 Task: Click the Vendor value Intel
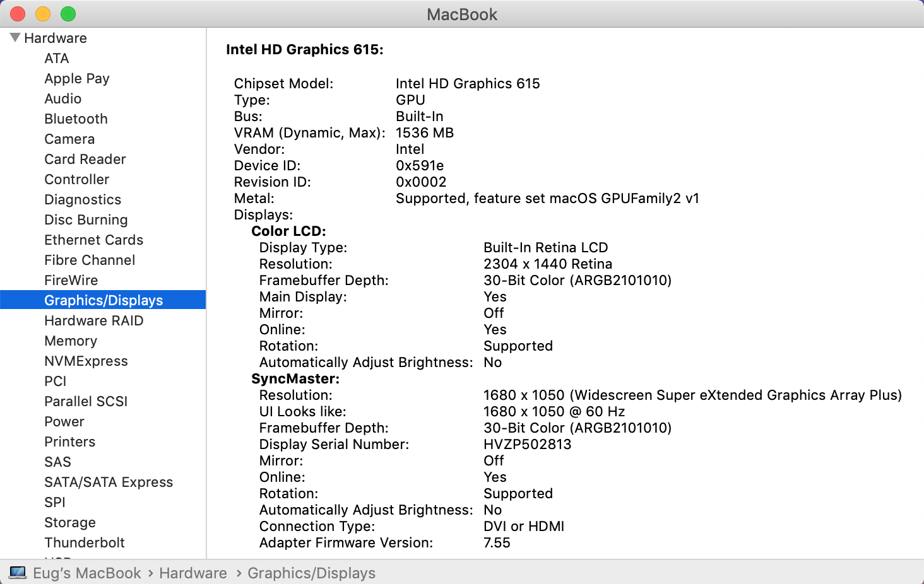tap(410, 149)
